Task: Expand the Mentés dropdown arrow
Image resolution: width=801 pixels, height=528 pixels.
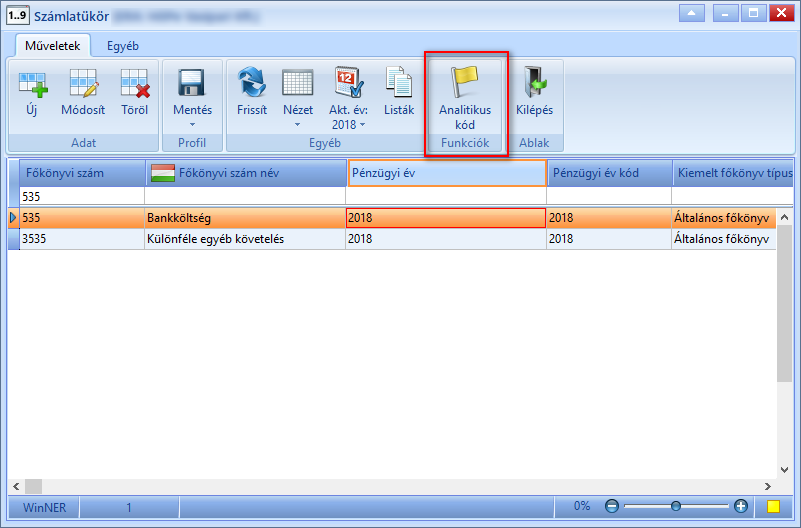Action: click(193, 124)
